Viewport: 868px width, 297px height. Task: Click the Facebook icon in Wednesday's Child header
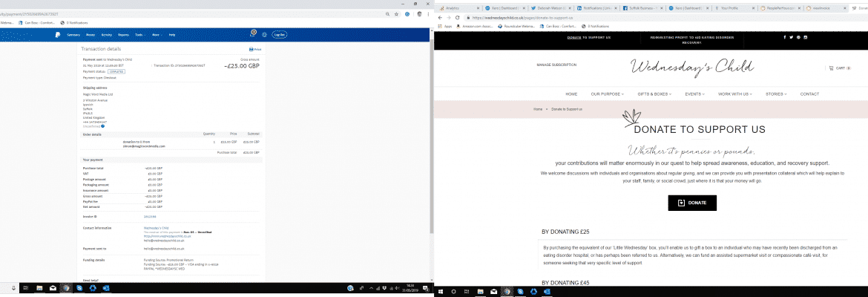click(x=784, y=37)
